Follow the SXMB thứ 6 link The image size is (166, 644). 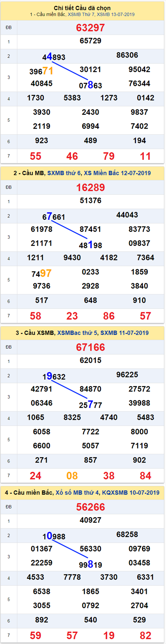click(x=64, y=173)
